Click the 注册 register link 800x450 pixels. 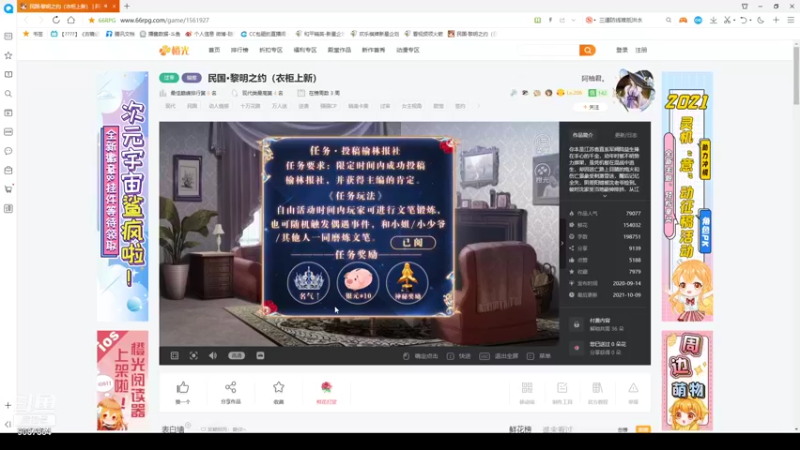(641, 50)
